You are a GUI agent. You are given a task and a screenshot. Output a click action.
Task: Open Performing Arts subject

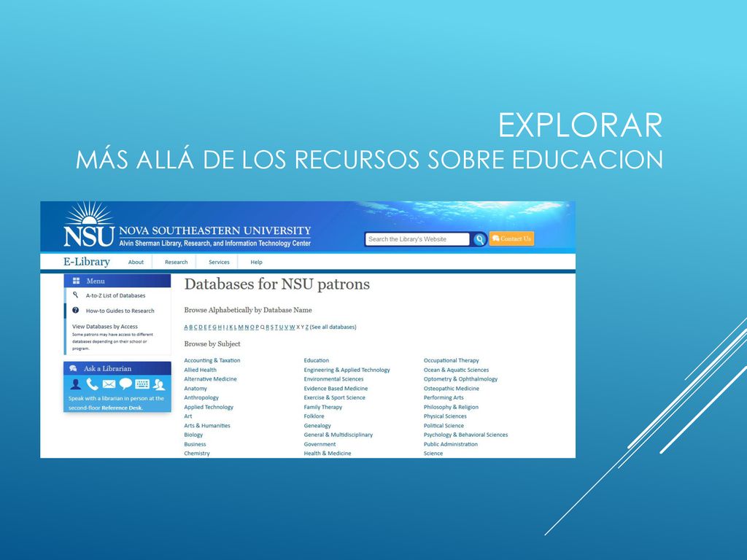pos(444,397)
